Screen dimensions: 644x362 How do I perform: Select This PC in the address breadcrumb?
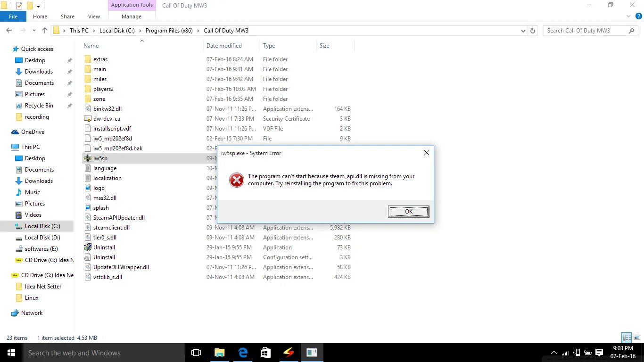79,31
